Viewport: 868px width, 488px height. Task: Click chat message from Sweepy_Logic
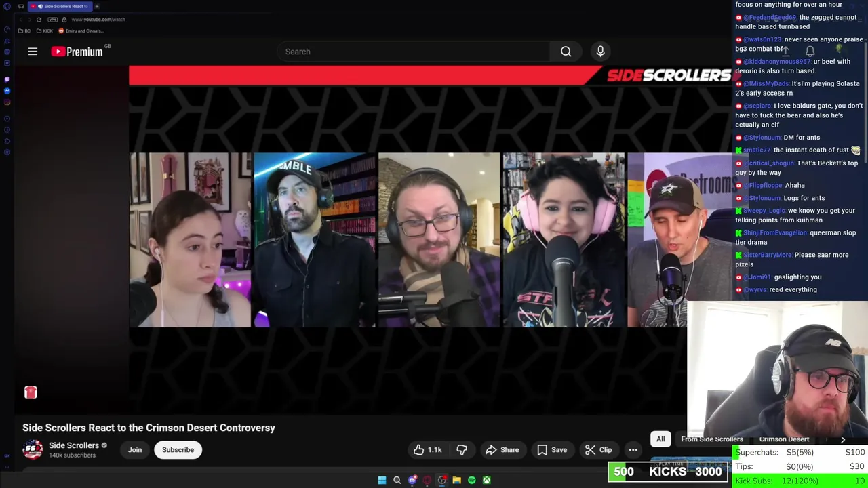coord(795,215)
